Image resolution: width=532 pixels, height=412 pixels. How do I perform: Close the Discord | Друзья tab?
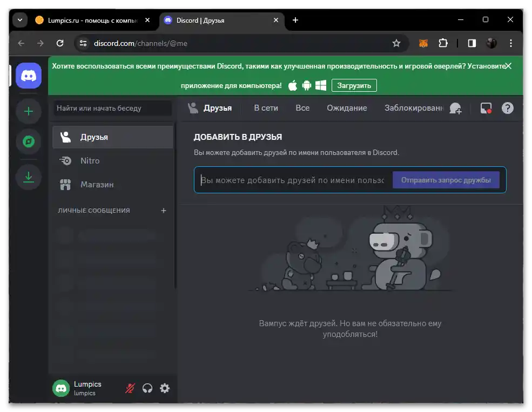276,21
